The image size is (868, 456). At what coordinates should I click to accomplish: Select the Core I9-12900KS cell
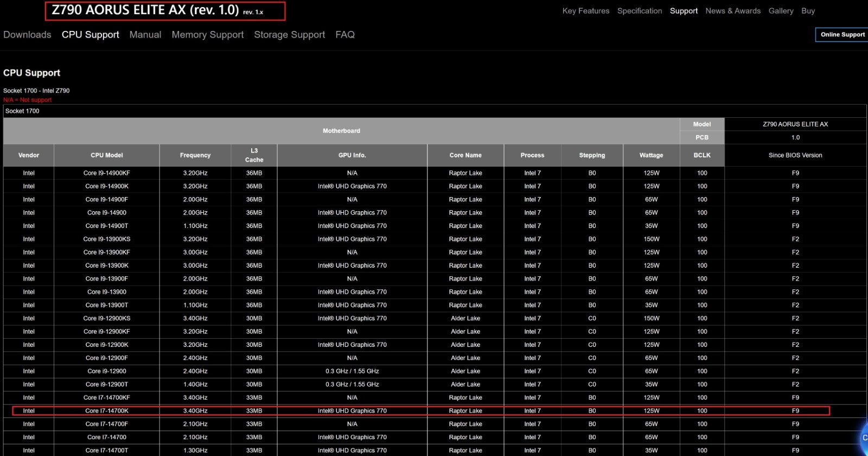pyautogui.click(x=107, y=318)
